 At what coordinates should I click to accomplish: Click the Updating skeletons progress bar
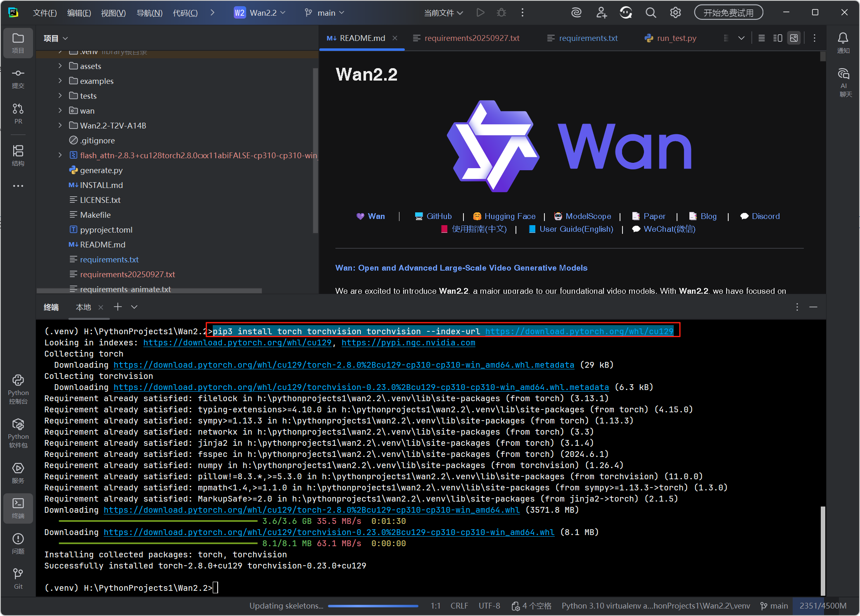pos(373,606)
